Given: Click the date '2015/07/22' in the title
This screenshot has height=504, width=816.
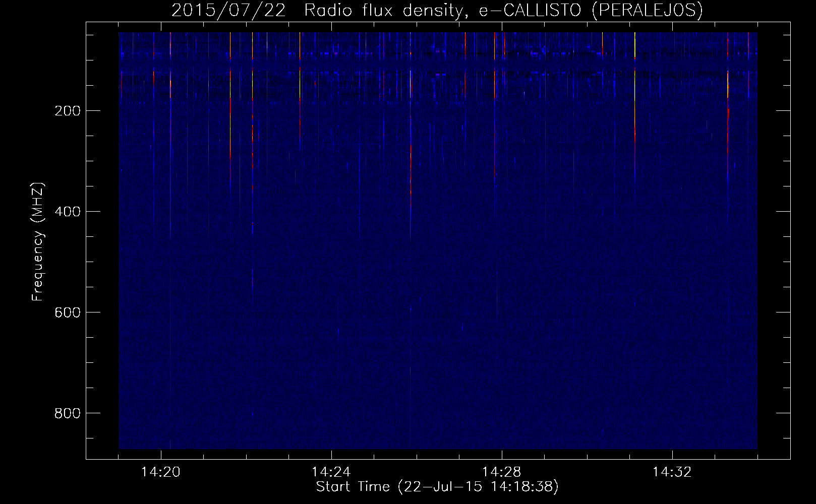Looking at the screenshot, I should (x=229, y=10).
